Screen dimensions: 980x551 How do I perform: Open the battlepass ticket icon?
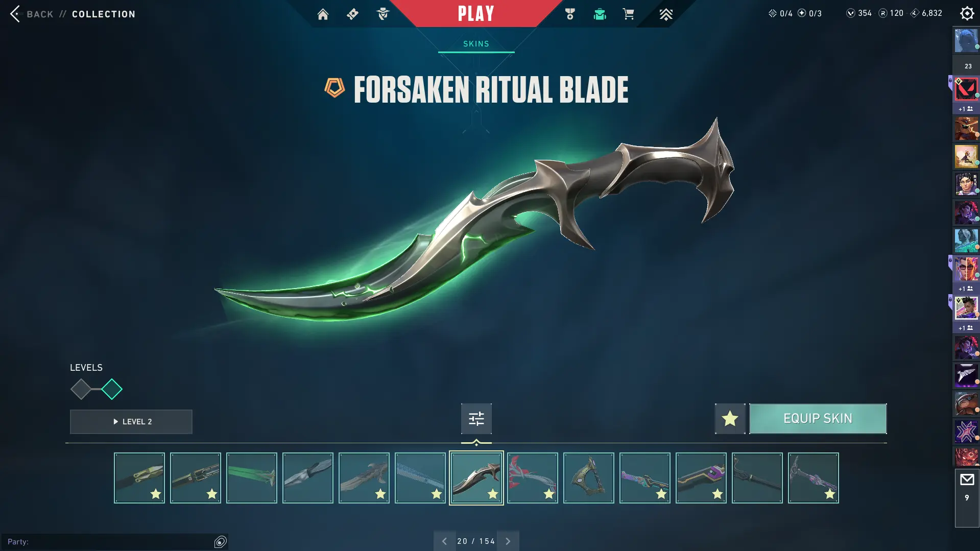pos(352,14)
